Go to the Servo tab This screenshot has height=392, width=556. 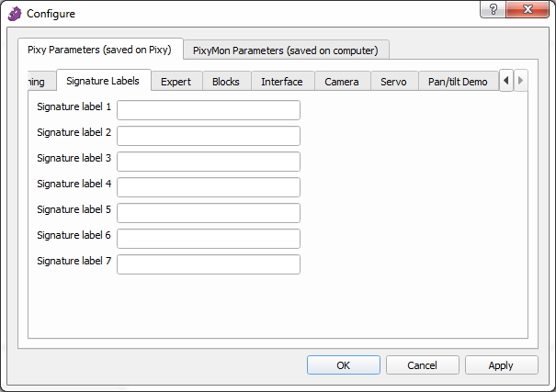(x=393, y=82)
